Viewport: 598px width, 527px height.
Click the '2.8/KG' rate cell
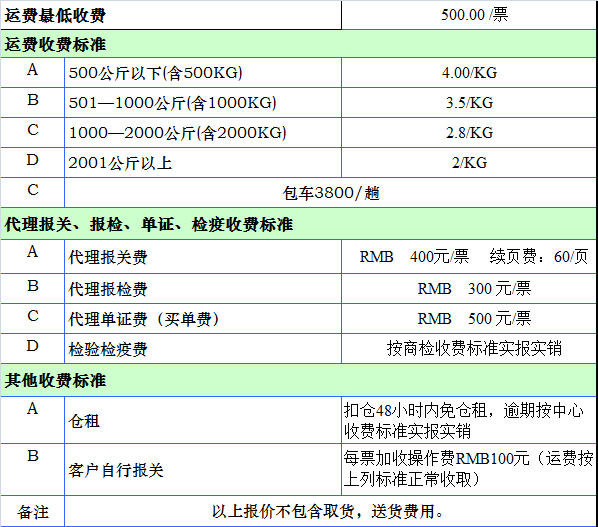[469, 133]
